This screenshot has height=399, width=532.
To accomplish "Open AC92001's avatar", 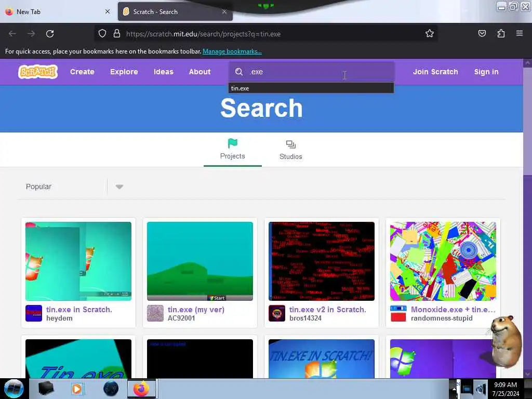I will tap(155, 313).
